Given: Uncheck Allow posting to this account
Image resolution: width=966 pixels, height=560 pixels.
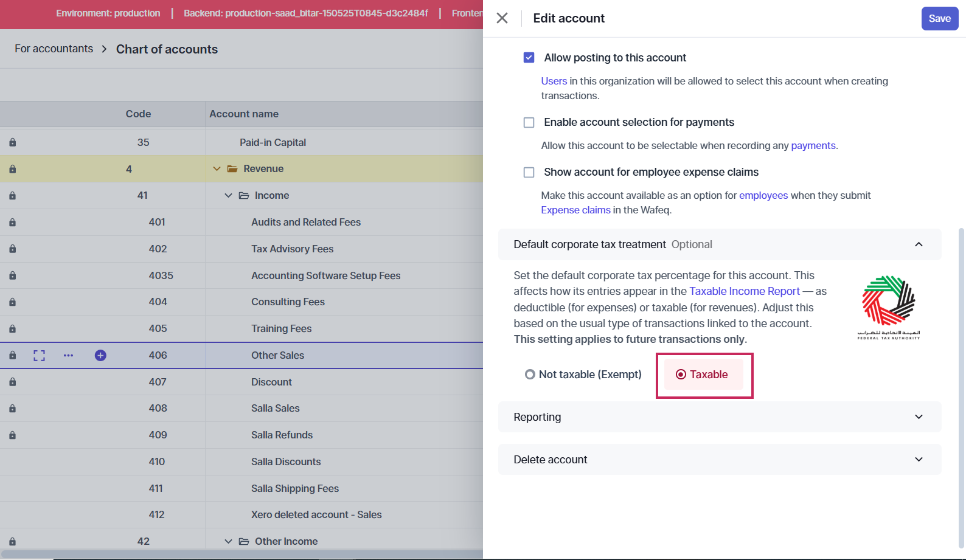Looking at the screenshot, I should (x=529, y=58).
